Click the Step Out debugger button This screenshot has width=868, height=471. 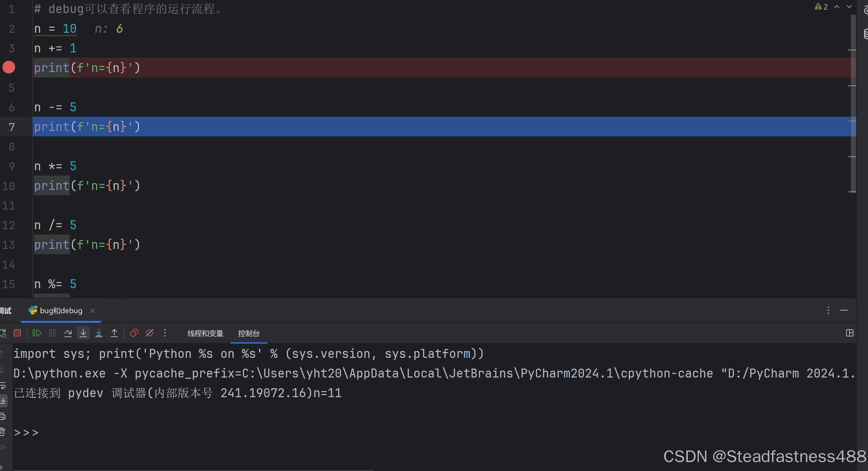[x=114, y=333]
